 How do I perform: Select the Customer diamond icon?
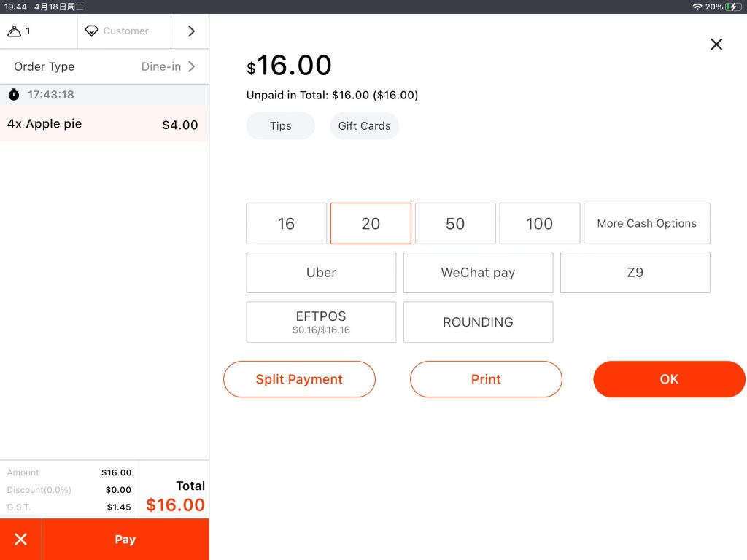pos(92,31)
